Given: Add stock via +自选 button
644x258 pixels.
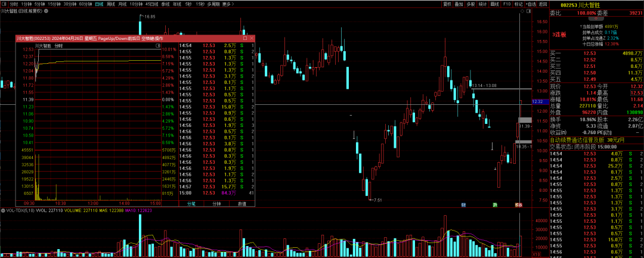Looking at the screenshot, I should click(x=531, y=4).
